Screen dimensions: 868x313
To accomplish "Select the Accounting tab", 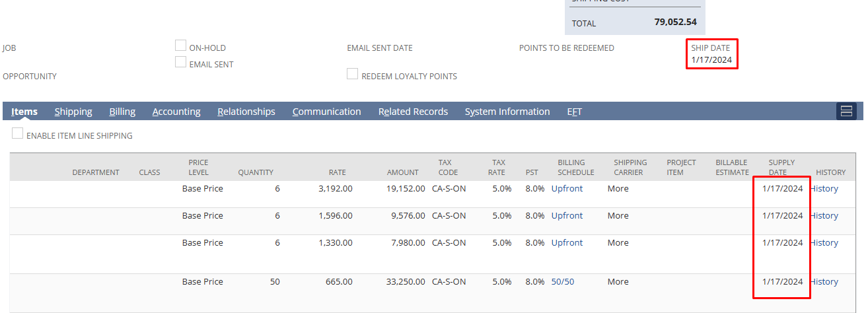I will pyautogui.click(x=176, y=112).
